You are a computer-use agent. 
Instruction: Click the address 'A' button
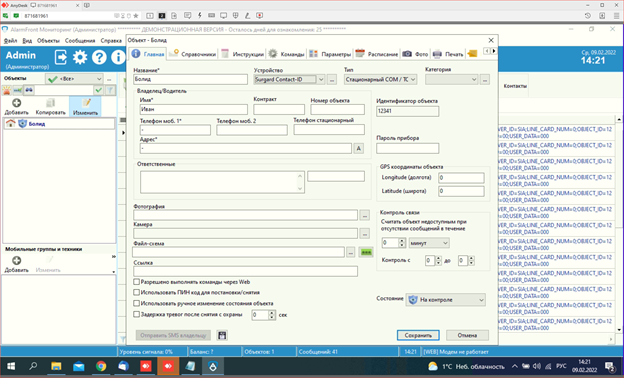click(x=359, y=148)
